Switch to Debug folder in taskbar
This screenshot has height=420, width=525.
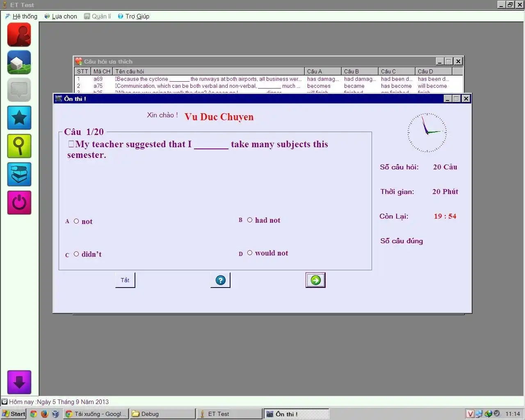163,414
